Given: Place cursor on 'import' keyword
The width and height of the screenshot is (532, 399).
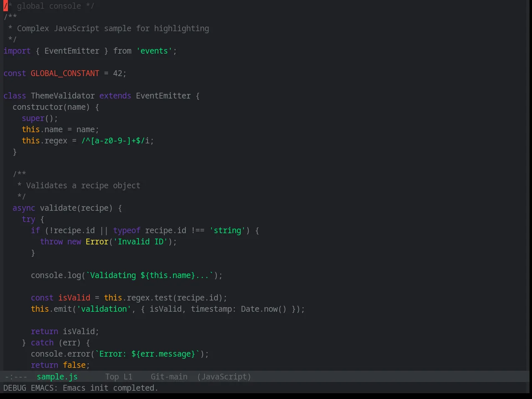Looking at the screenshot, I should pos(17,51).
